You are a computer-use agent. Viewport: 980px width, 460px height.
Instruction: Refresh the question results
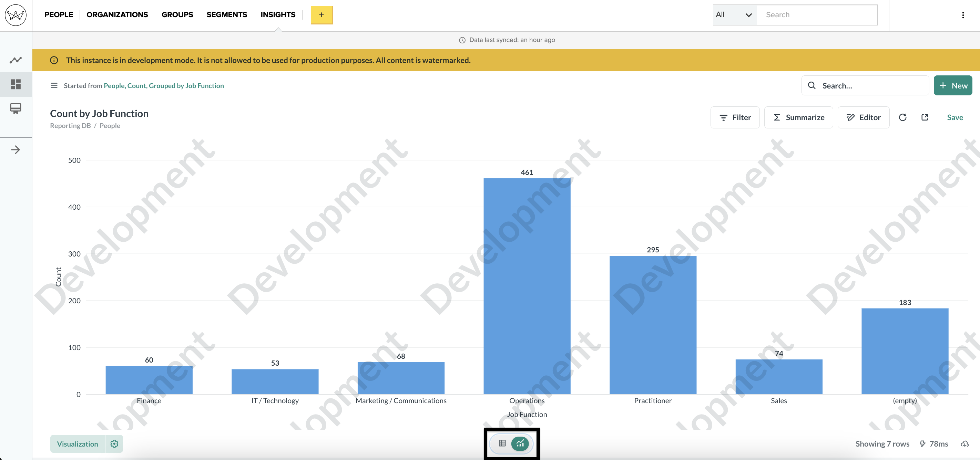(x=902, y=117)
